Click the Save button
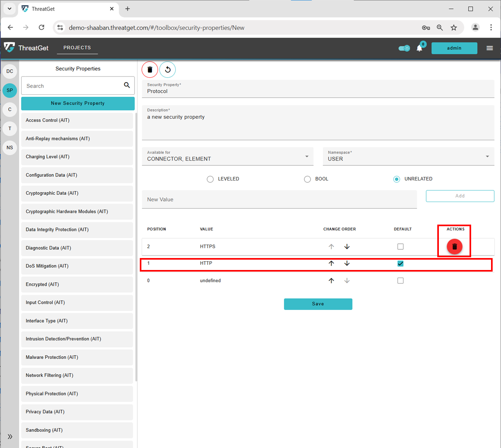This screenshot has height=448, width=501. pyautogui.click(x=318, y=304)
